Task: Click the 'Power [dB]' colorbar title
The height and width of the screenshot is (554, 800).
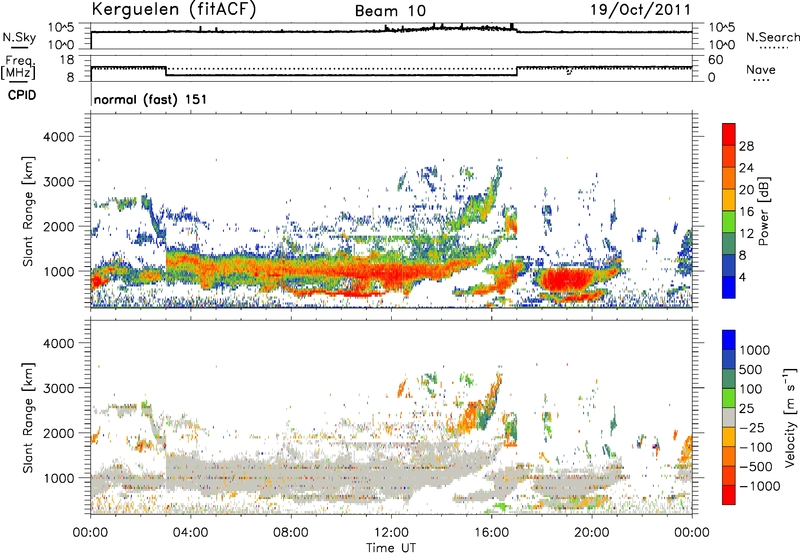Action: (763, 211)
